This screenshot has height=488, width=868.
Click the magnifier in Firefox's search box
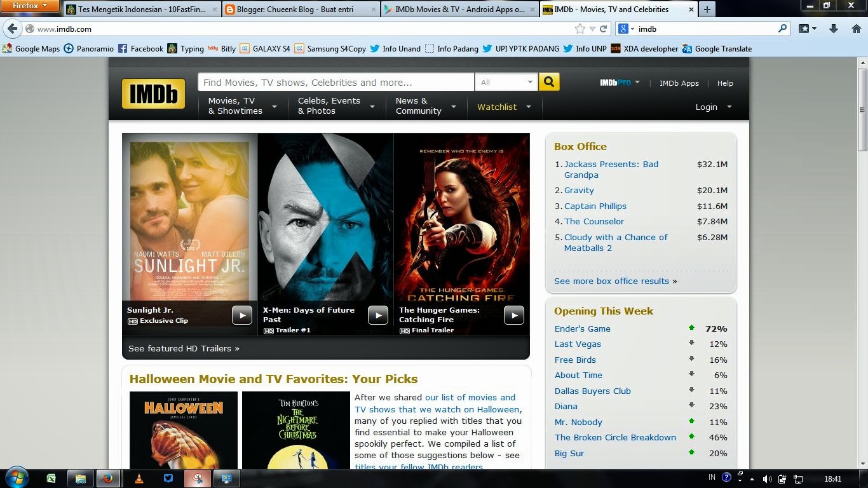783,29
